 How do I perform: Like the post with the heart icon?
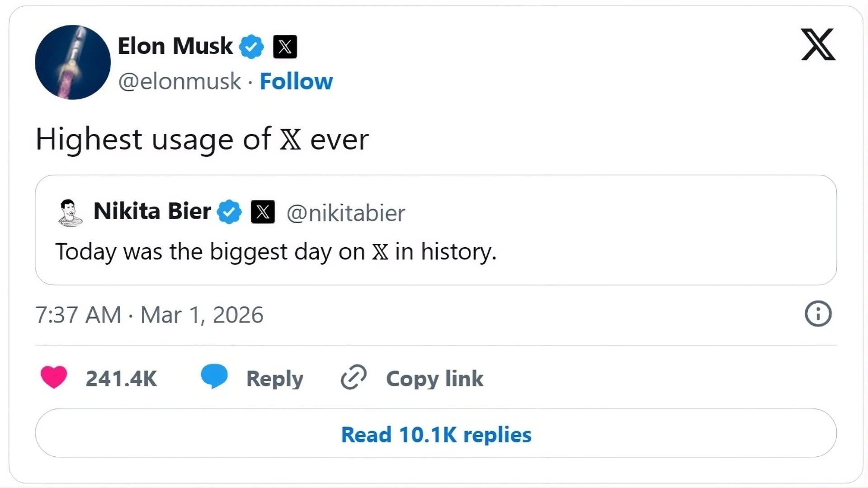[54, 377]
